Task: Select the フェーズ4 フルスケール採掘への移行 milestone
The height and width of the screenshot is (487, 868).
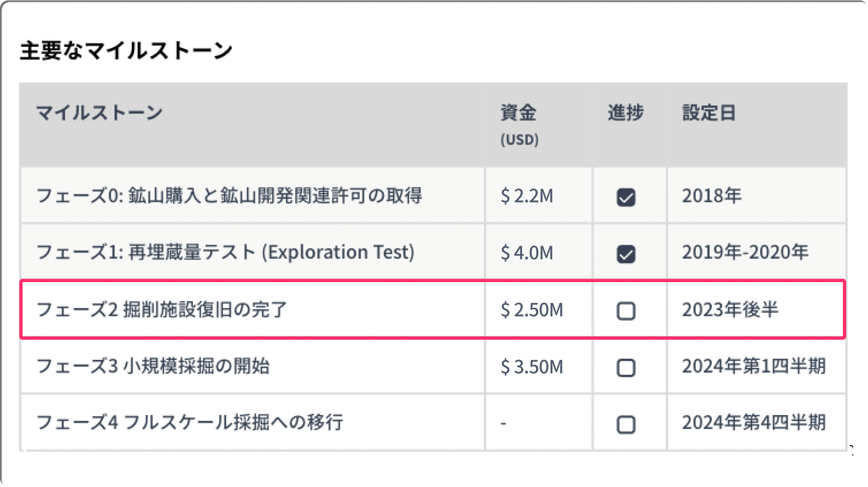Action: pos(190,422)
